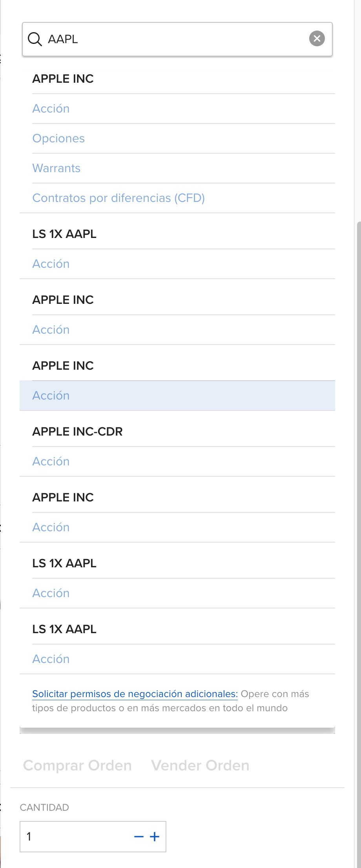
Task: Increase quantity with plus icon
Action: [x=155, y=837]
